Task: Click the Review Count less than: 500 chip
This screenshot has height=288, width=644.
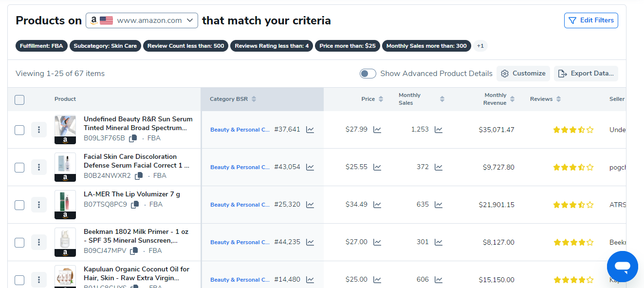Action: coord(185,46)
